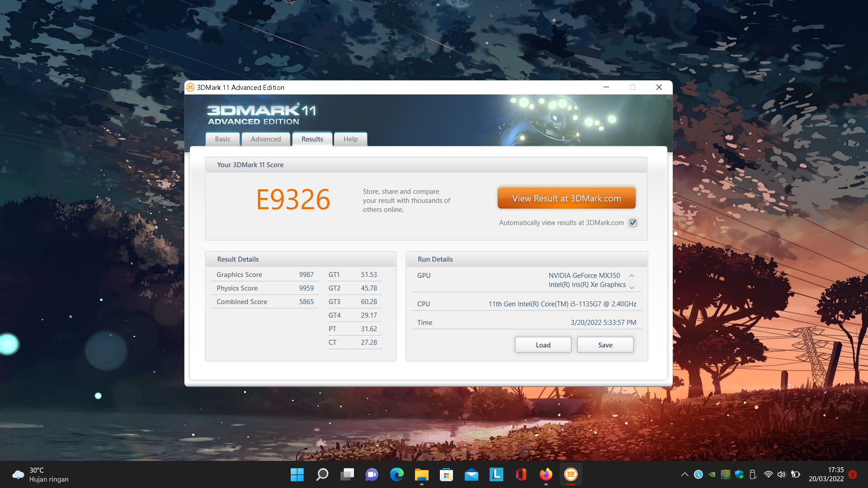Open Microsoft Store from taskbar
The image size is (868, 488).
click(446, 474)
